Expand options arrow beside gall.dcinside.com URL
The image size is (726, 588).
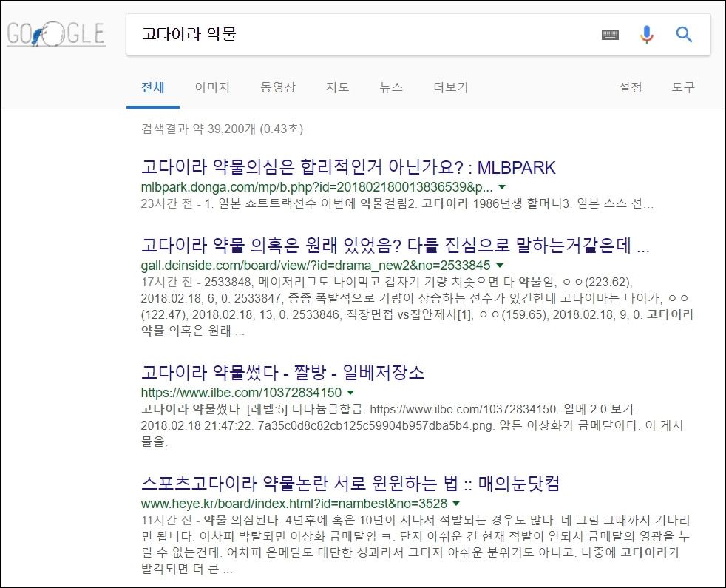click(500, 266)
